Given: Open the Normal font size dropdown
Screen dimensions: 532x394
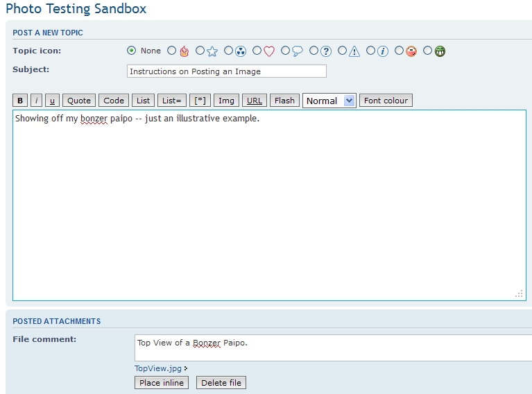Looking at the screenshot, I should click(329, 101).
